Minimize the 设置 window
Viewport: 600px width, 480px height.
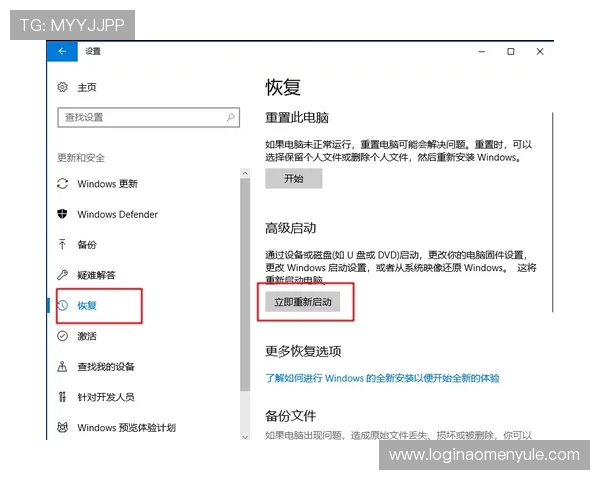[x=482, y=51]
